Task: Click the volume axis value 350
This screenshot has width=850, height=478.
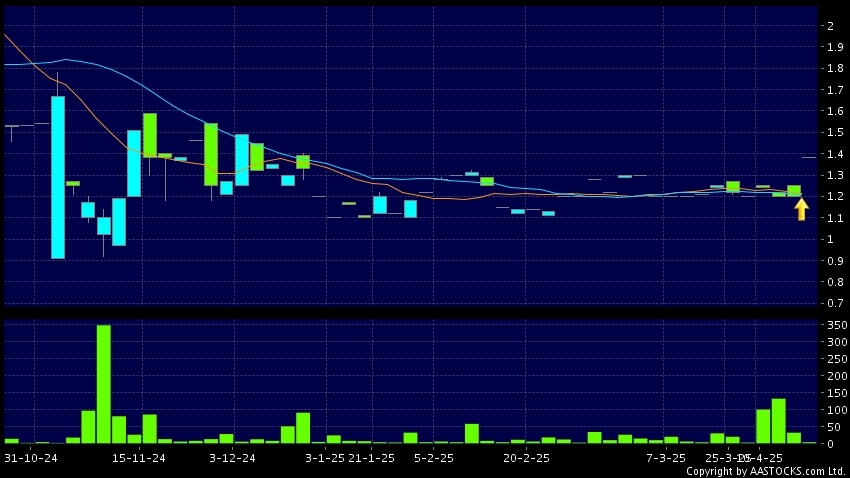Action: 837,325
